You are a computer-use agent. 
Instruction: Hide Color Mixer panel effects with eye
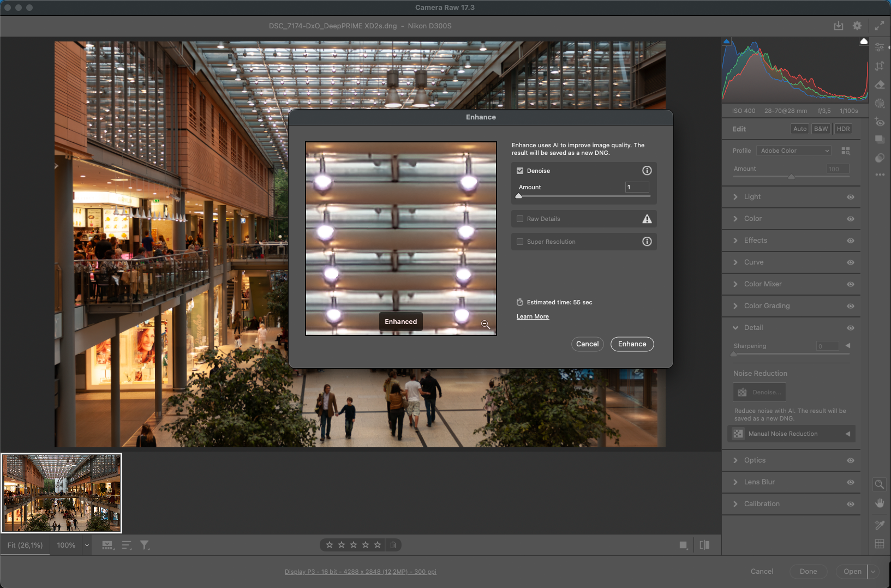[x=850, y=284]
